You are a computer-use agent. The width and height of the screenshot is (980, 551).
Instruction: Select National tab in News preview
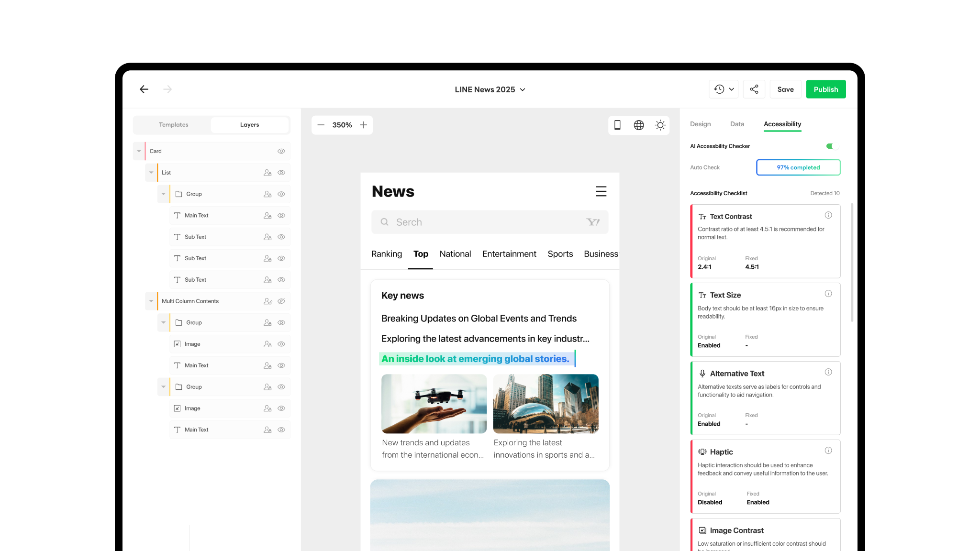(455, 254)
